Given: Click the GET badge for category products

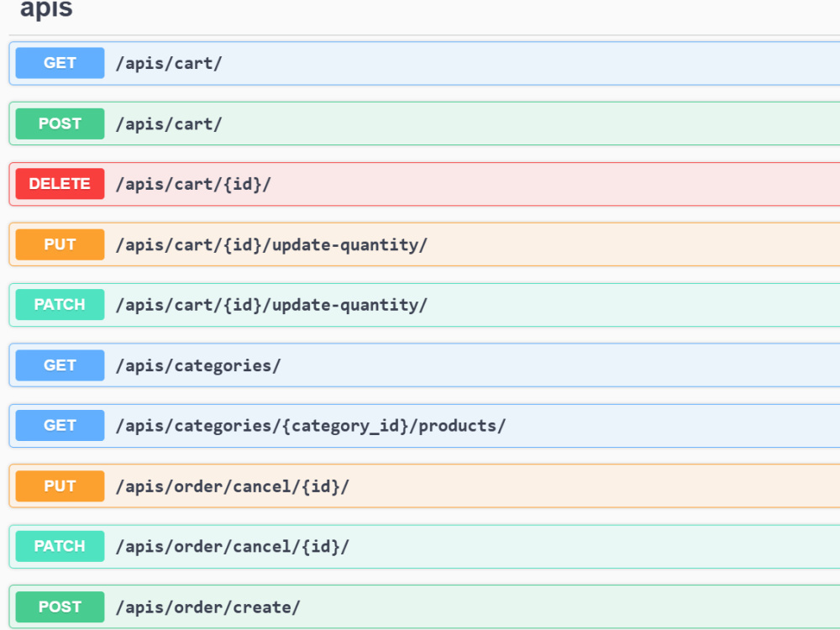Looking at the screenshot, I should (x=60, y=425).
